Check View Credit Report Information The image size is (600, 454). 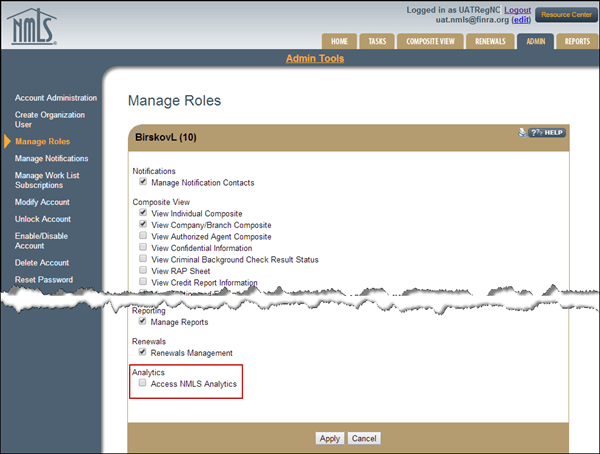[x=143, y=281]
